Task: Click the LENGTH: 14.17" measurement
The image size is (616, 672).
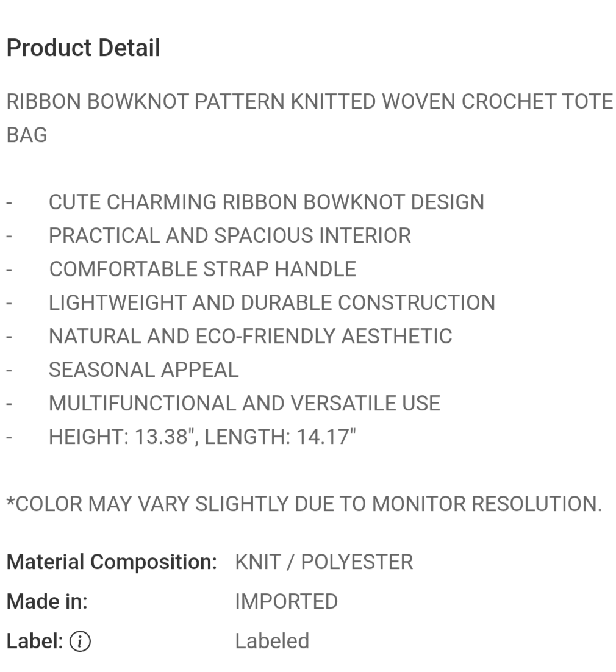Action: 280,437
